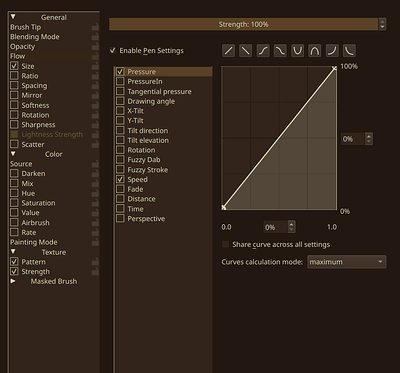
Task: Click the lock icon beside Mirror
Action: 95,95
